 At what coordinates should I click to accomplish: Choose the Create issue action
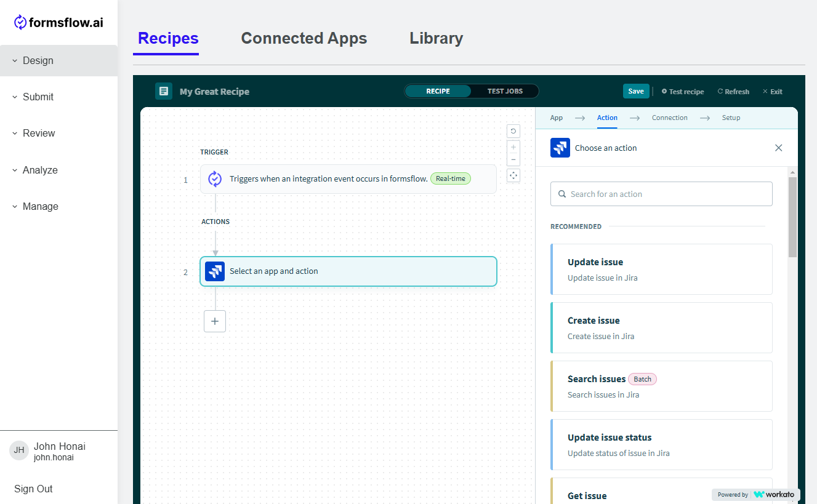point(661,328)
